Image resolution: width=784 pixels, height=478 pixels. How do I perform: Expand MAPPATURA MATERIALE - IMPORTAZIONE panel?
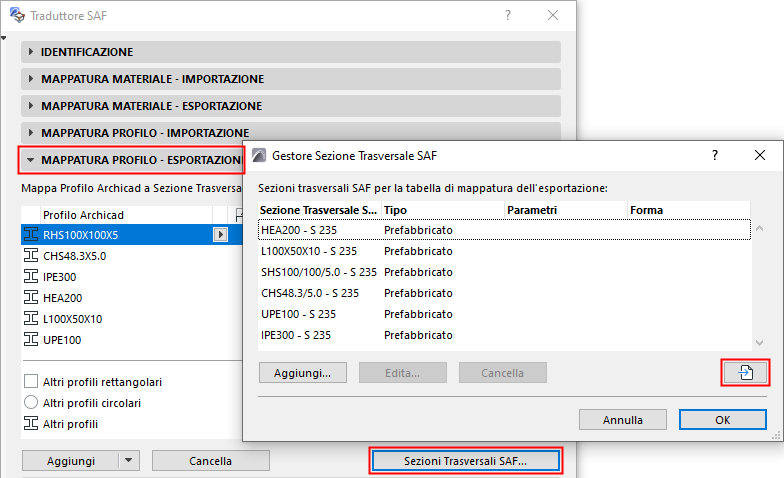click(x=290, y=79)
